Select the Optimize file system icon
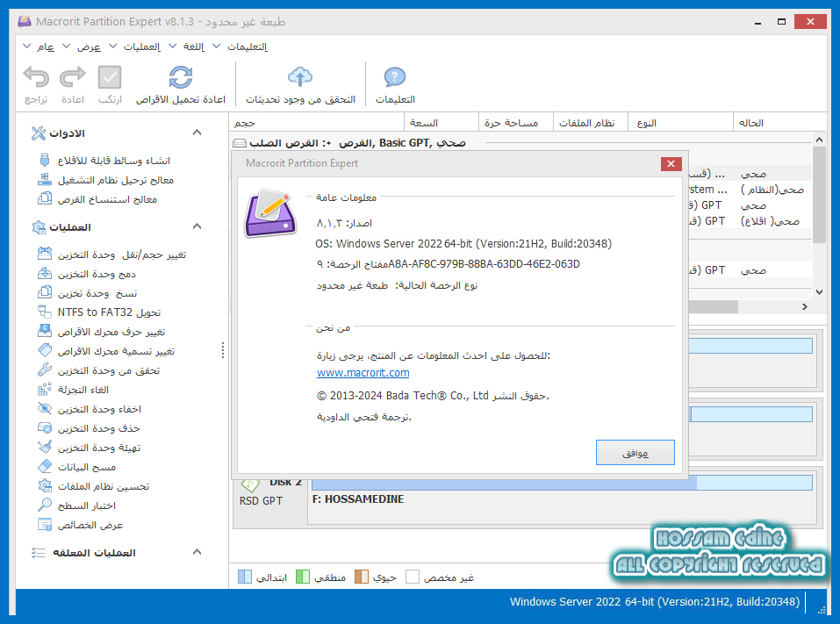The width and height of the screenshot is (840, 624). click(x=45, y=485)
